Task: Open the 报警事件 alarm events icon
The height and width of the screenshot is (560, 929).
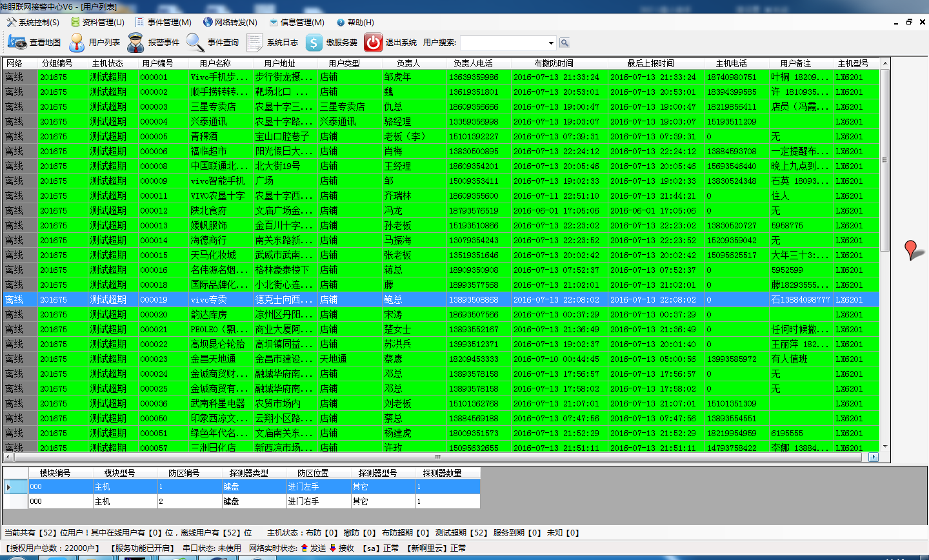Action: (x=135, y=43)
